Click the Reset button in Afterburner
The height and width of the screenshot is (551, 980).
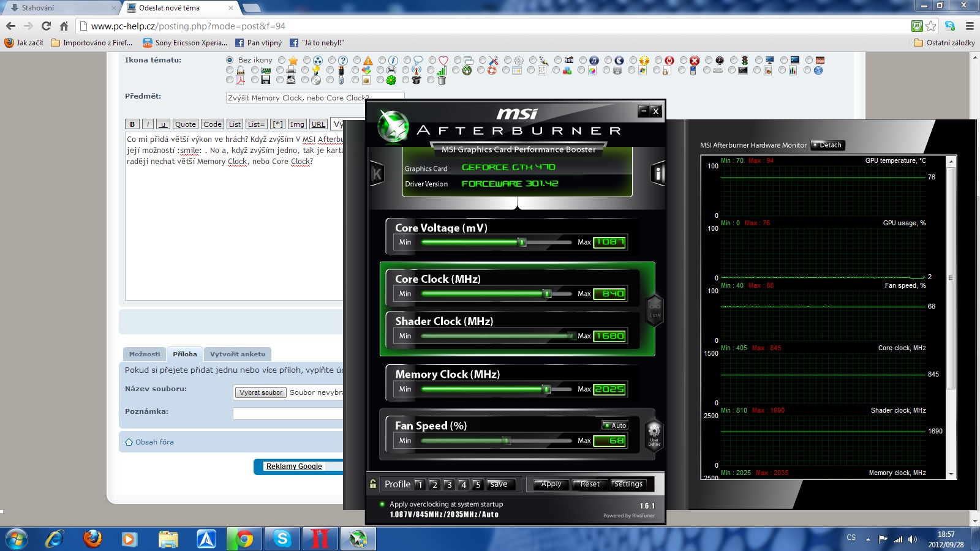[590, 484]
